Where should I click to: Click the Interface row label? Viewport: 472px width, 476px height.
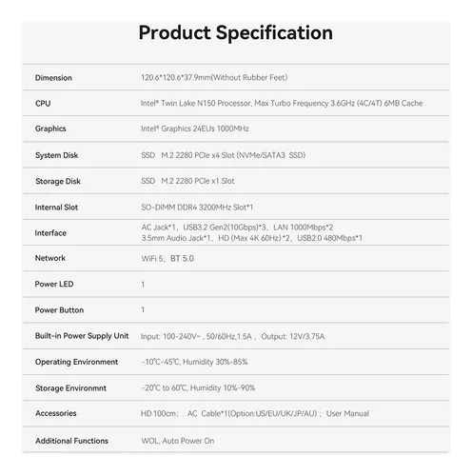[50, 233]
